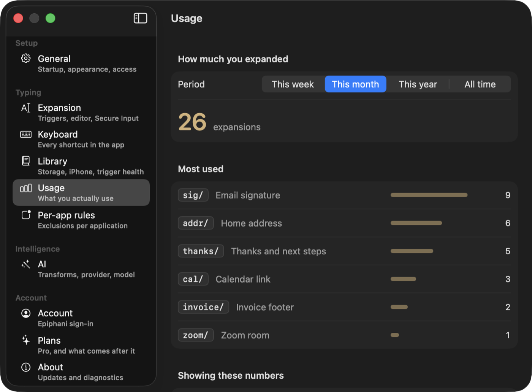The image size is (532, 392).
Task: Click the Calendar link usage bar
Action: pos(403,279)
